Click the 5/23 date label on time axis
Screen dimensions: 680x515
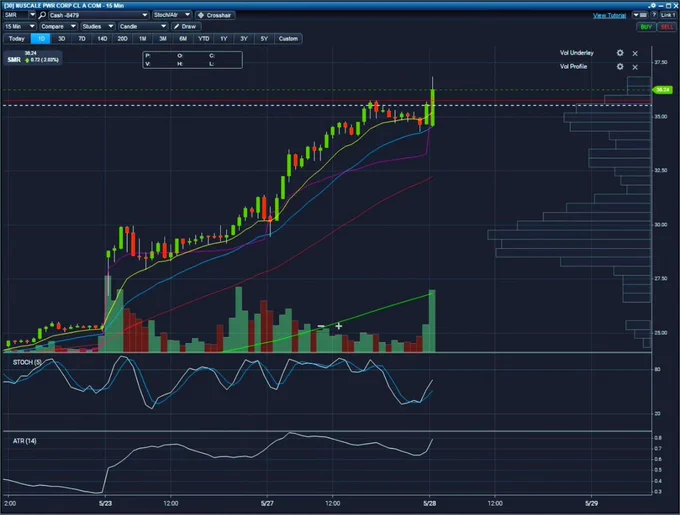(x=105, y=503)
